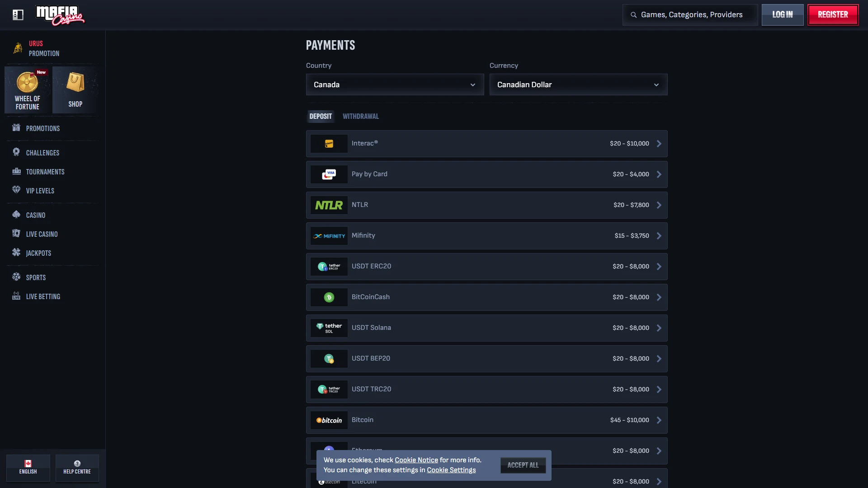Screen dimensions: 868x488
Task: Switch to the Deposit tab
Action: point(321,116)
